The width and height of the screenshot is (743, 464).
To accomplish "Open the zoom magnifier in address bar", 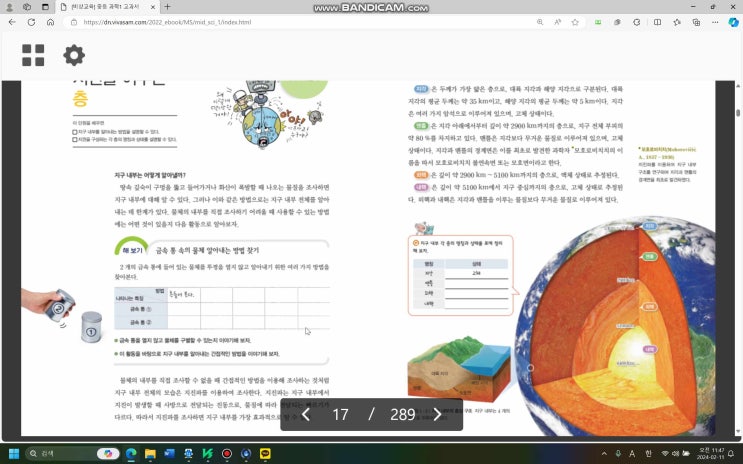I will click(x=541, y=21).
